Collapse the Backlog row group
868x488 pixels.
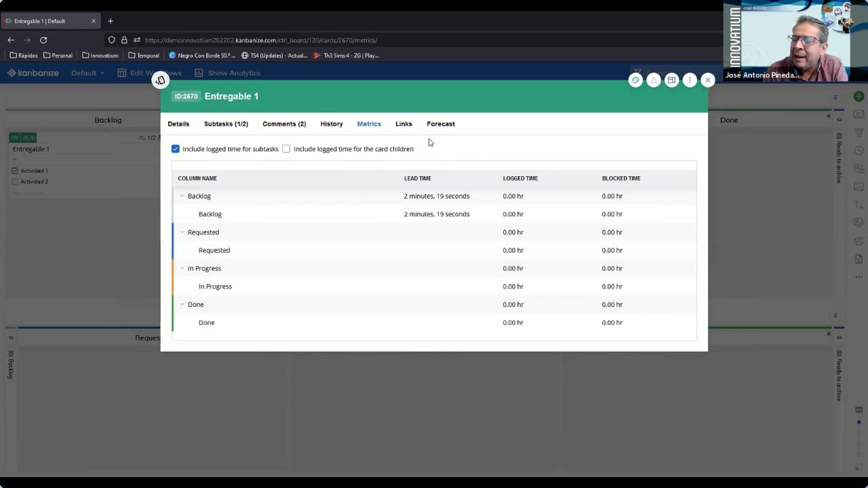(182, 196)
